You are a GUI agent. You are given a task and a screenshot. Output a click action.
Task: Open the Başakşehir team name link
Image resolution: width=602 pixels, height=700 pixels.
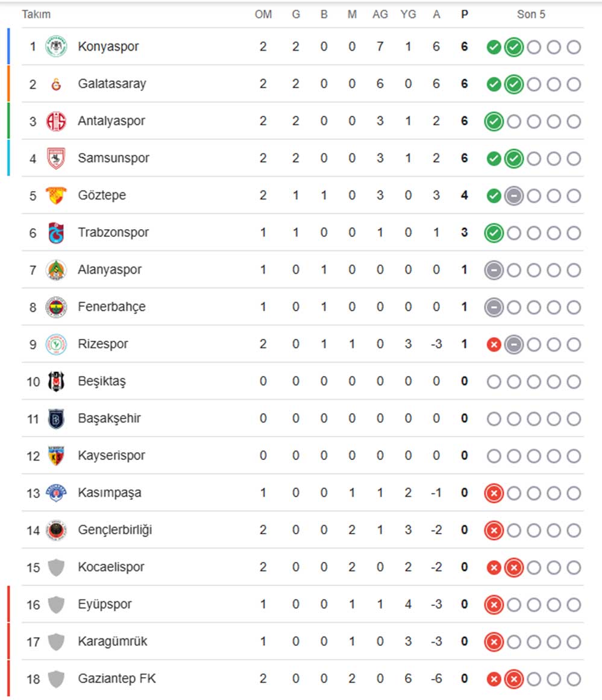click(109, 418)
